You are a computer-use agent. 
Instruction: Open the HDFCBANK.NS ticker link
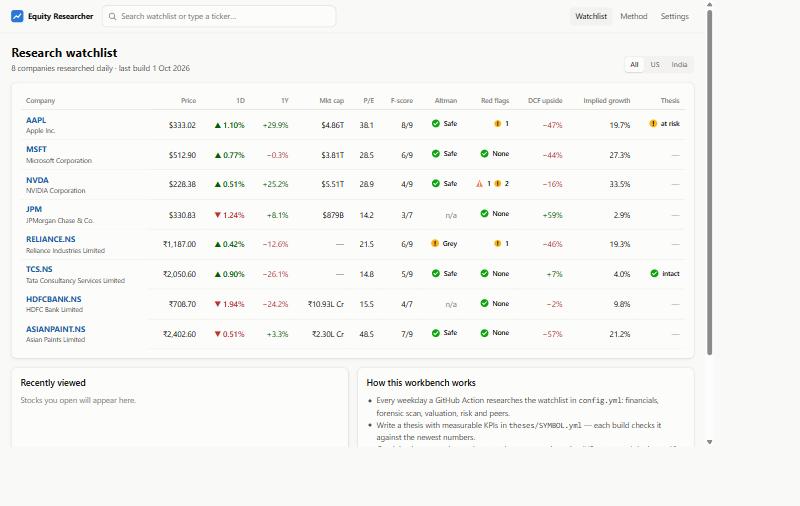click(54, 299)
